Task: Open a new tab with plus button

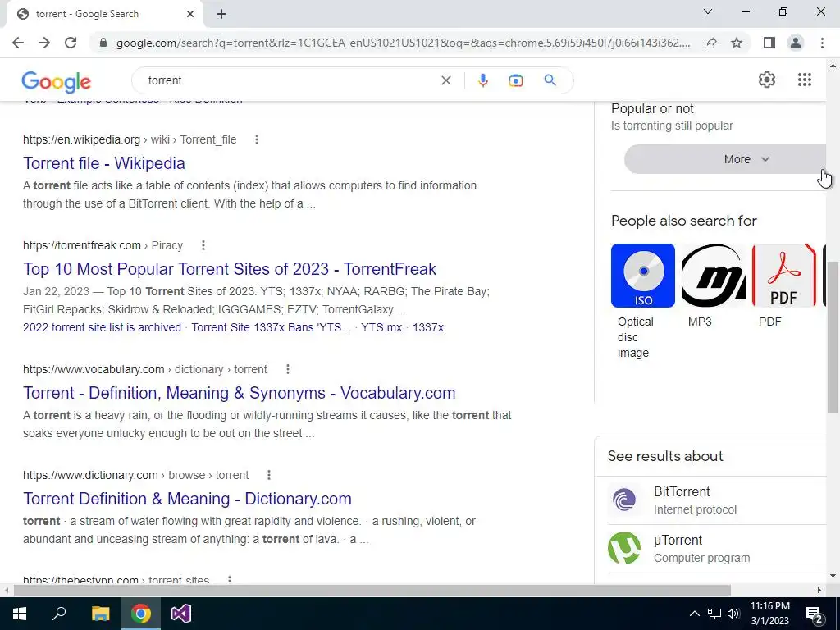Action: [x=221, y=14]
